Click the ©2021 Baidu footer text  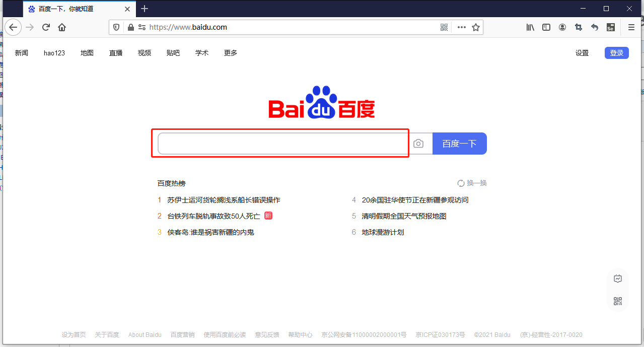tap(492, 335)
